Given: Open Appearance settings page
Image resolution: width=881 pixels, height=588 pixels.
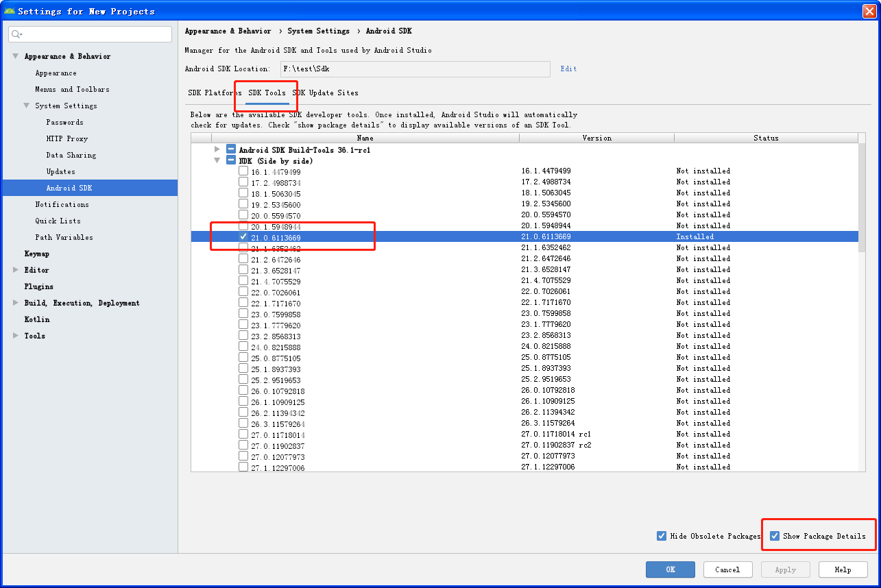Looking at the screenshot, I should click(x=56, y=73).
